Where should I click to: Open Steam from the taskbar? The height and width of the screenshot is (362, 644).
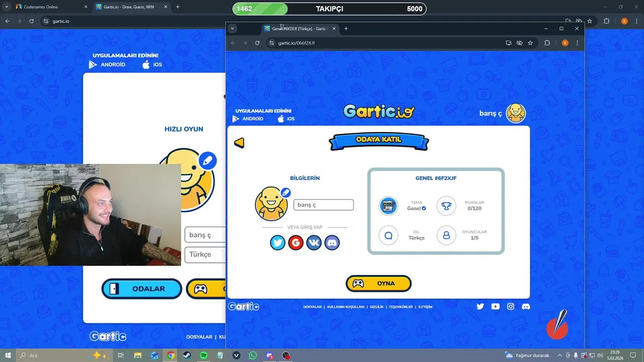click(187, 355)
